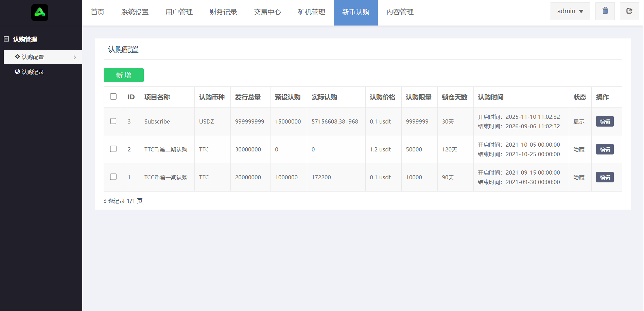Click 编辑 for TTC币第二期认购 row
The height and width of the screenshot is (311, 644).
(x=605, y=149)
